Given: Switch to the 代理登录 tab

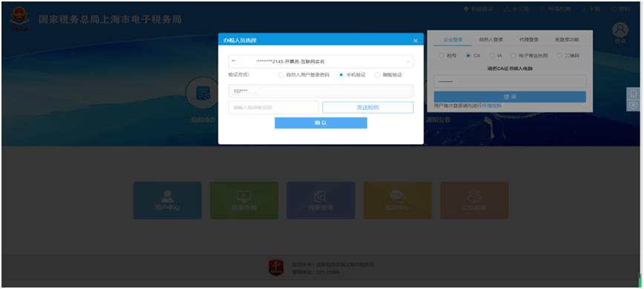Looking at the screenshot, I should (529, 40).
